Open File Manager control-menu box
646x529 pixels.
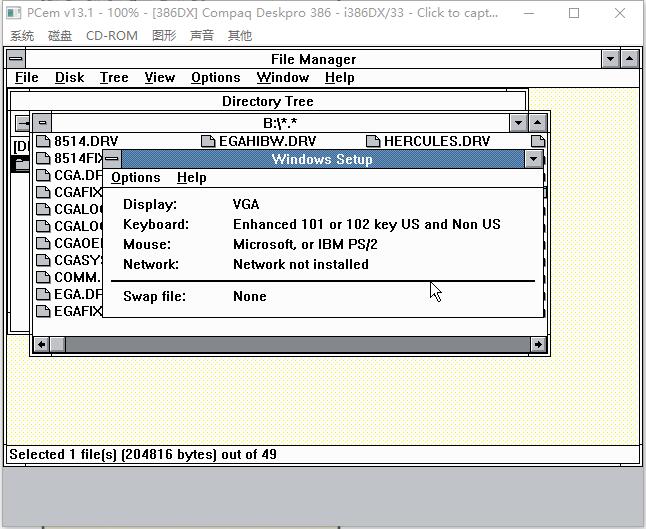16,59
